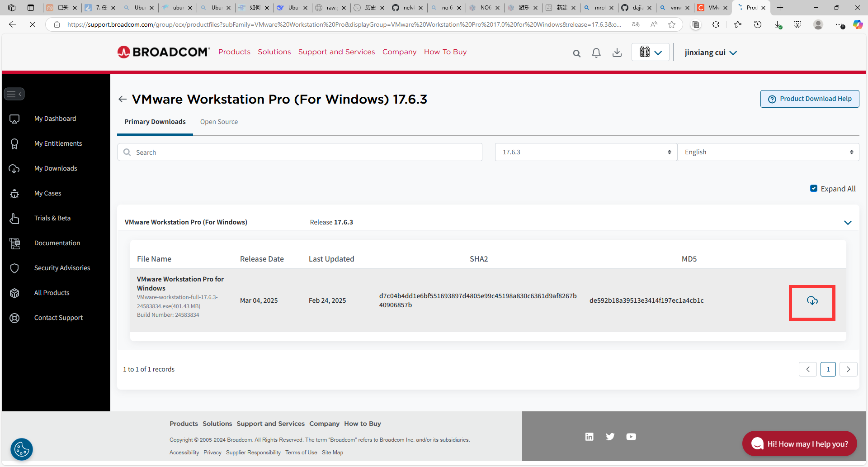Click the Broadcom logo

tap(164, 52)
